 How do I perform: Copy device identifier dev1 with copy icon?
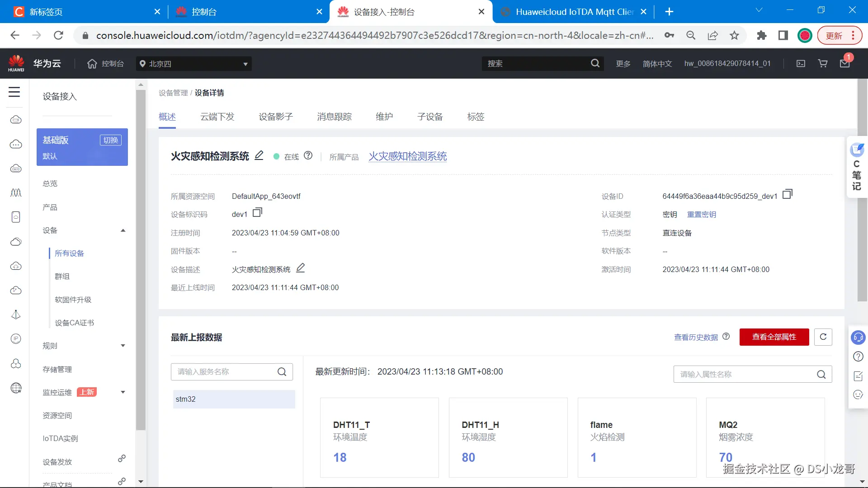[257, 212]
